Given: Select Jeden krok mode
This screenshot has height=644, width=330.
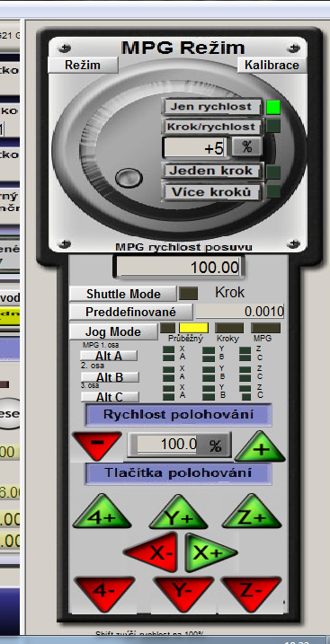Looking at the screenshot, I should (x=211, y=171).
